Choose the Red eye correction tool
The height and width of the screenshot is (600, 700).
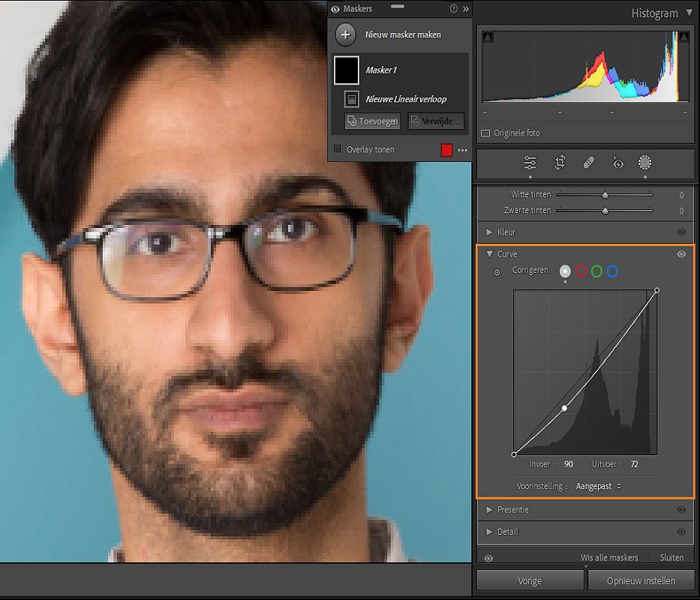tap(617, 163)
